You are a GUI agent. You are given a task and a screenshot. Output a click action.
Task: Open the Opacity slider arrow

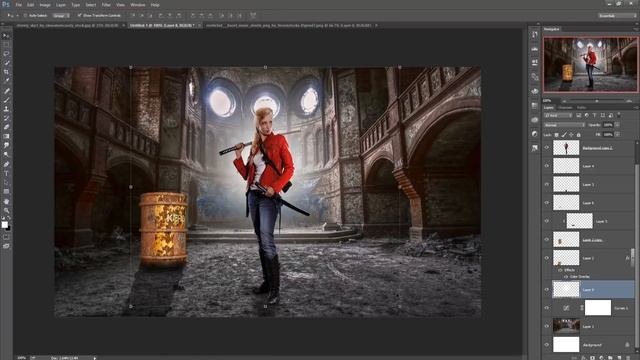[617, 125]
